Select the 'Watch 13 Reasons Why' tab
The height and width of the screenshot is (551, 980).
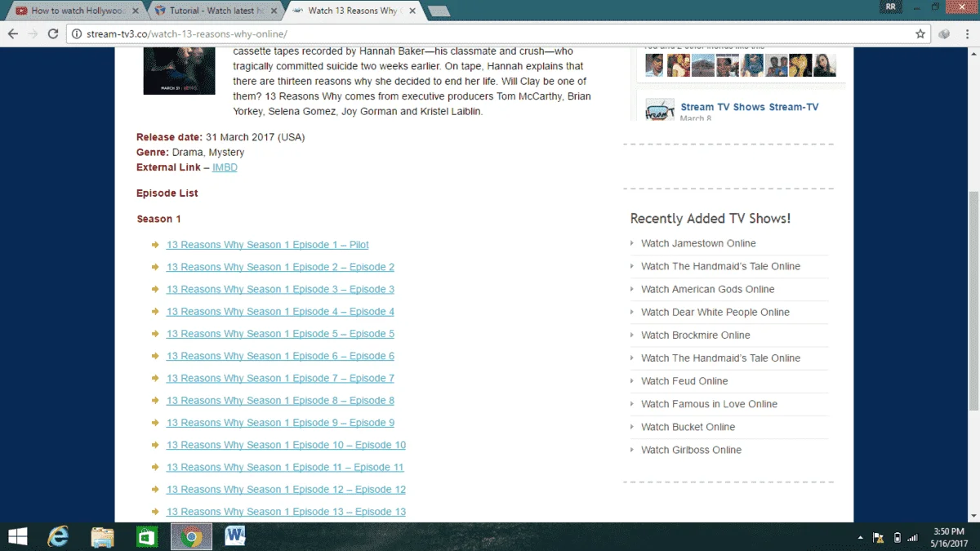click(x=353, y=11)
